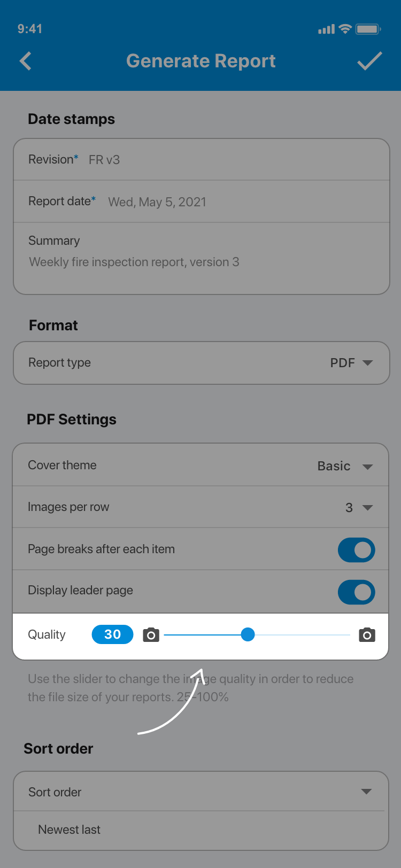Tap the Generate Report title
The image size is (401, 868).
click(x=200, y=61)
